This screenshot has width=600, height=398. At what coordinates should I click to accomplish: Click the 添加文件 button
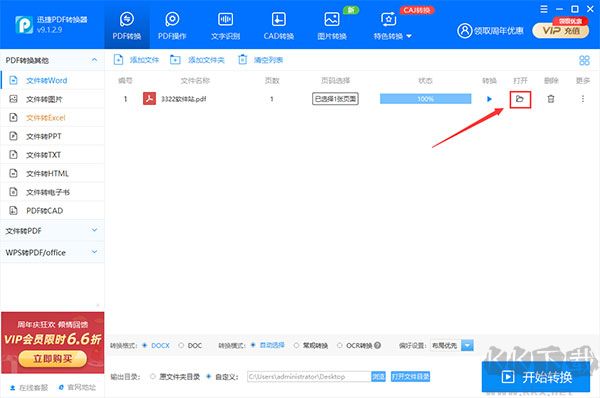(x=136, y=60)
